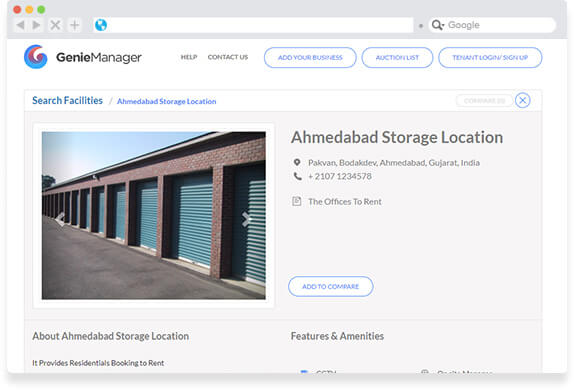The image size is (574, 390).
Task: Click the Ahmedabad Storage Location breadcrumb
Action: pos(167,101)
